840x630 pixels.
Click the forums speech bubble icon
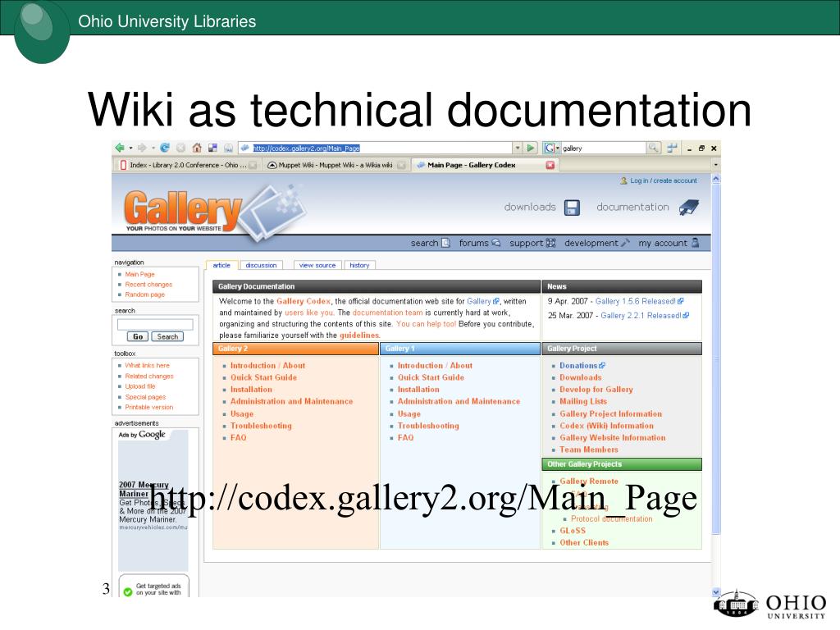[496, 243]
